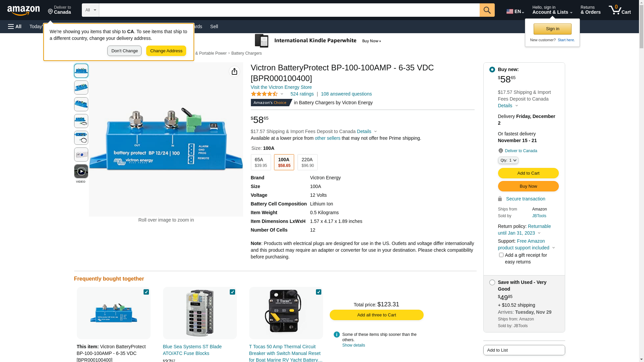Image resolution: width=644 pixels, height=362 pixels.
Task: Select the 220A size option
Action: pos(307,162)
